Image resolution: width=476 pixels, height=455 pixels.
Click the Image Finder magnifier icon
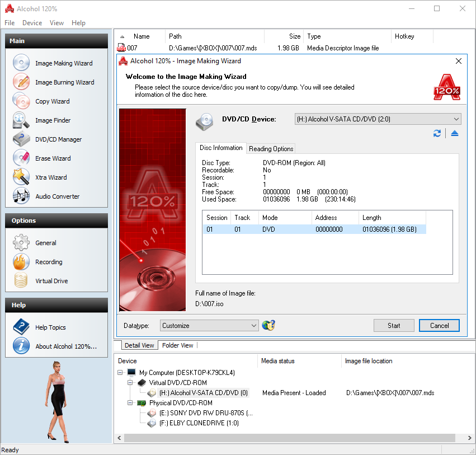tap(21, 120)
